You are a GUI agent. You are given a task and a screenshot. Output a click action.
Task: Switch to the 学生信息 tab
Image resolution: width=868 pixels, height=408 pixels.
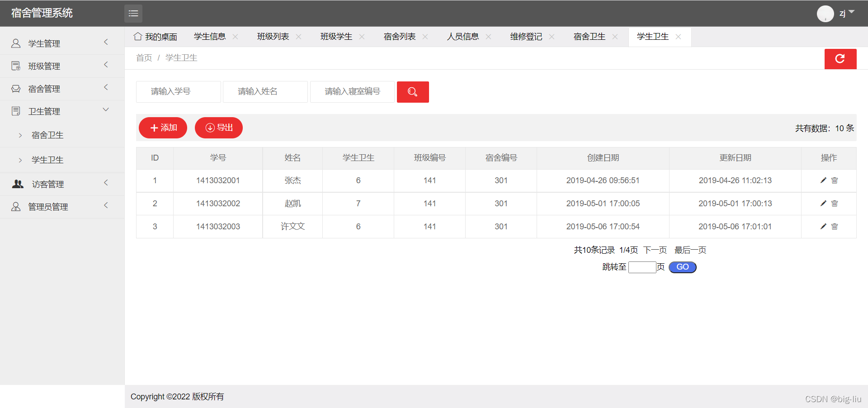pos(210,37)
